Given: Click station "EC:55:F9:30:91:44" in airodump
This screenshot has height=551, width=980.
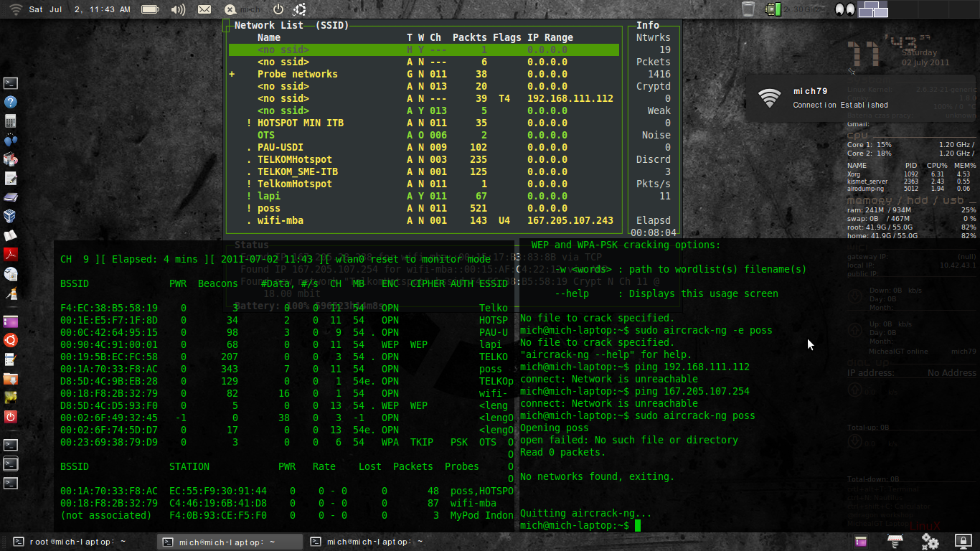Looking at the screenshot, I should pyautogui.click(x=218, y=491).
